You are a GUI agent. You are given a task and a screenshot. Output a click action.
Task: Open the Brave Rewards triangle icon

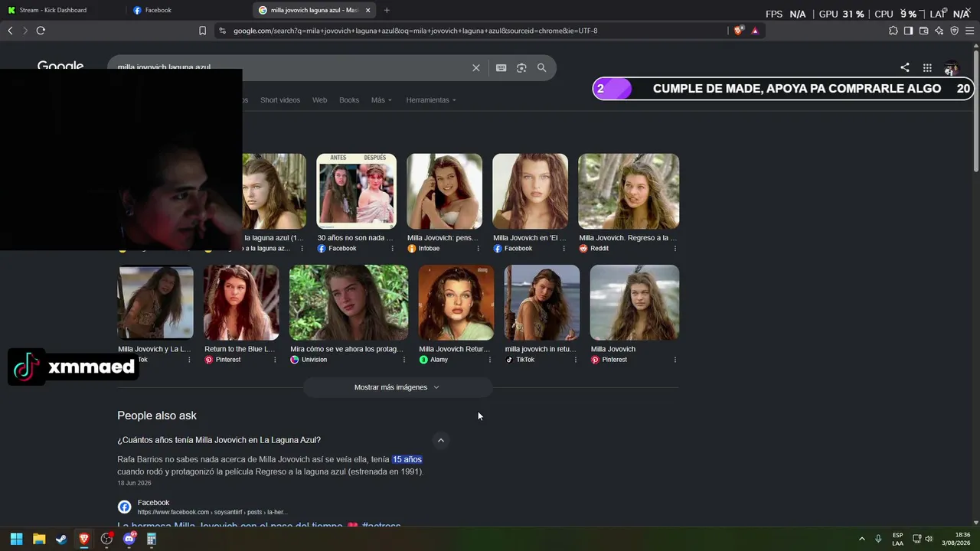[755, 31]
